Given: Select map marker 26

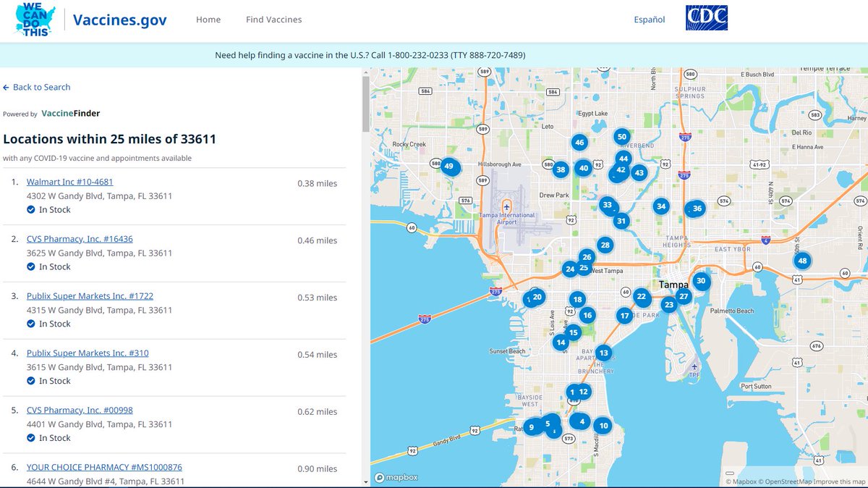Looking at the screenshot, I should [x=587, y=257].
